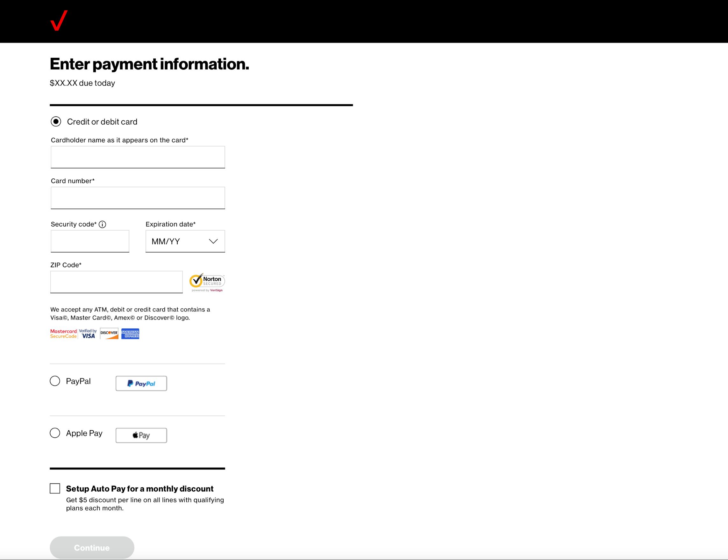
Task: Select Credit or debit card option
Action: pos(56,122)
